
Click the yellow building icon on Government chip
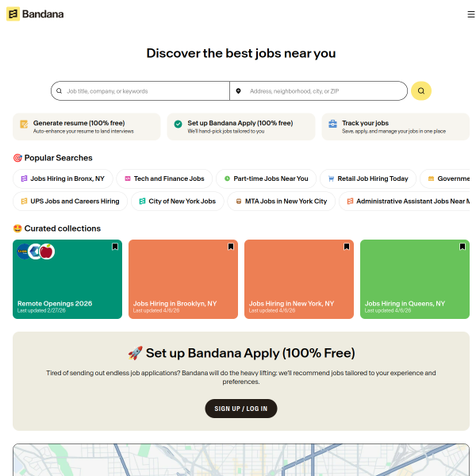[431, 178]
